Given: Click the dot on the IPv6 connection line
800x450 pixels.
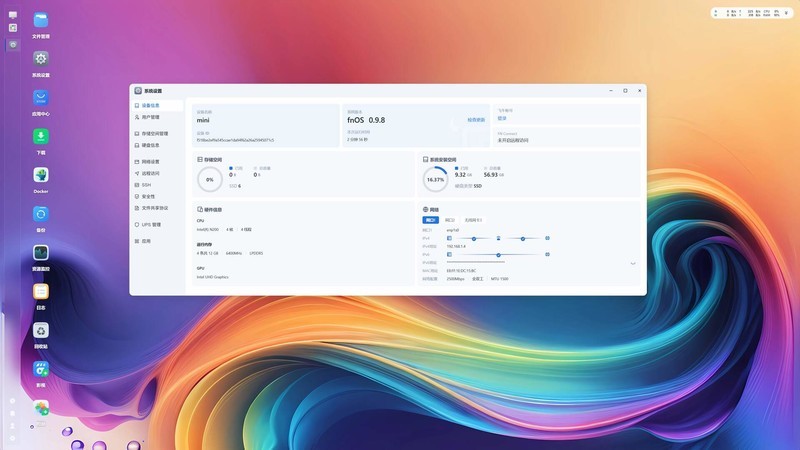Looking at the screenshot, I should coord(498,255).
